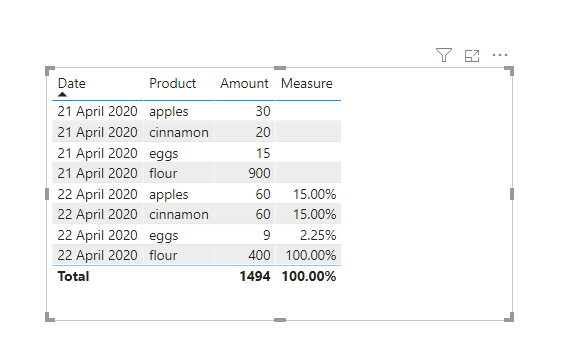578x361 pixels.
Task: Select the bottom-right corner resize handle
Action: (509, 317)
